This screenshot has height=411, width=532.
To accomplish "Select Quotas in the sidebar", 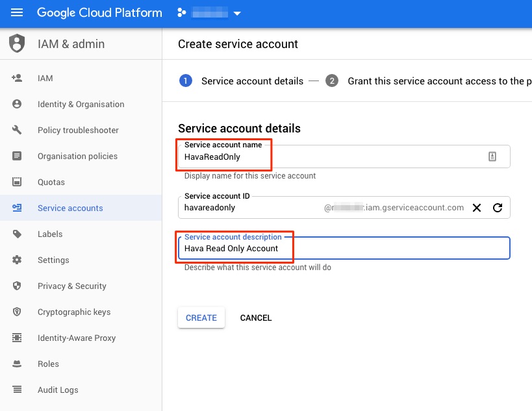I will (x=81, y=182).
